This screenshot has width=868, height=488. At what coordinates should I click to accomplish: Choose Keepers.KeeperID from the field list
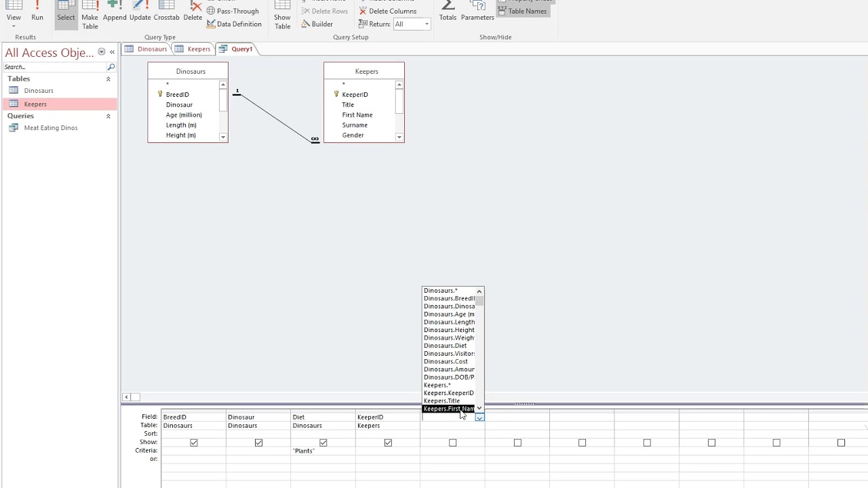[449, 393]
